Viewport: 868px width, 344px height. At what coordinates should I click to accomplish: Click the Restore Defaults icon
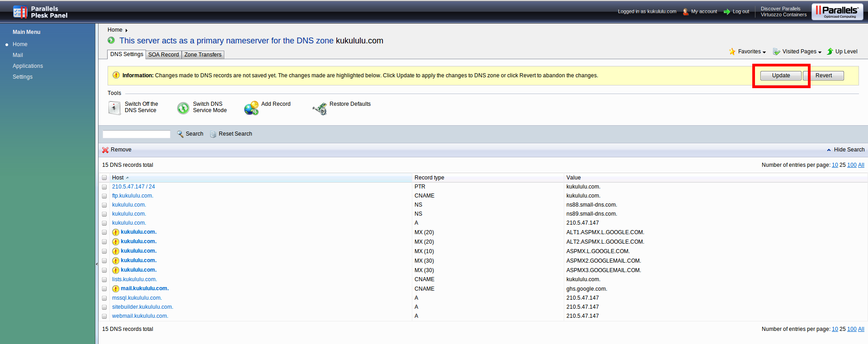click(x=320, y=108)
